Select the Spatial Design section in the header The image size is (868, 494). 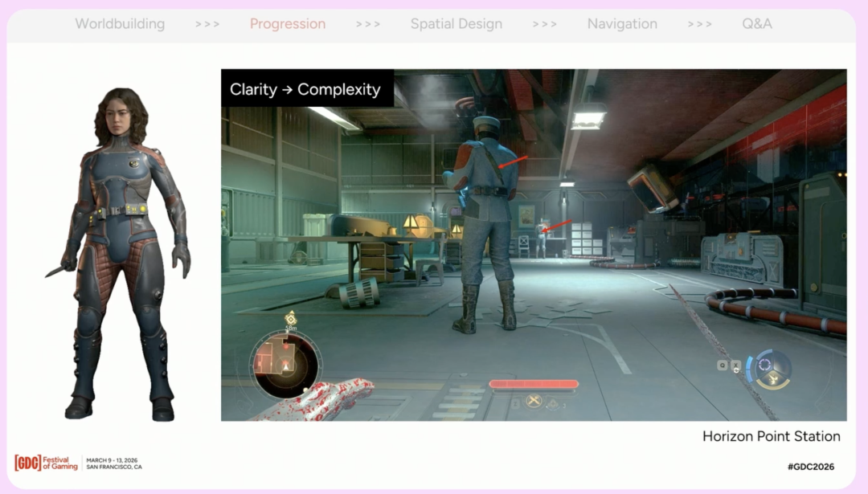click(x=457, y=24)
